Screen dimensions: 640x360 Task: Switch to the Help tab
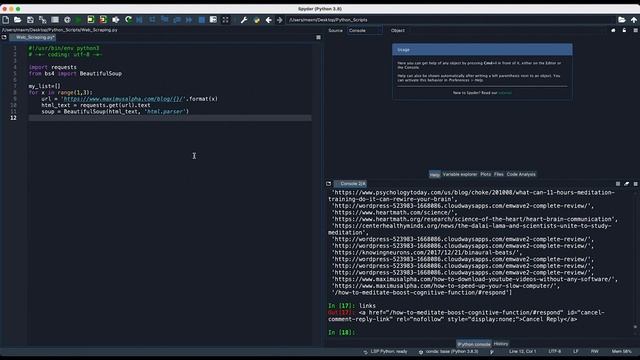[435, 174]
